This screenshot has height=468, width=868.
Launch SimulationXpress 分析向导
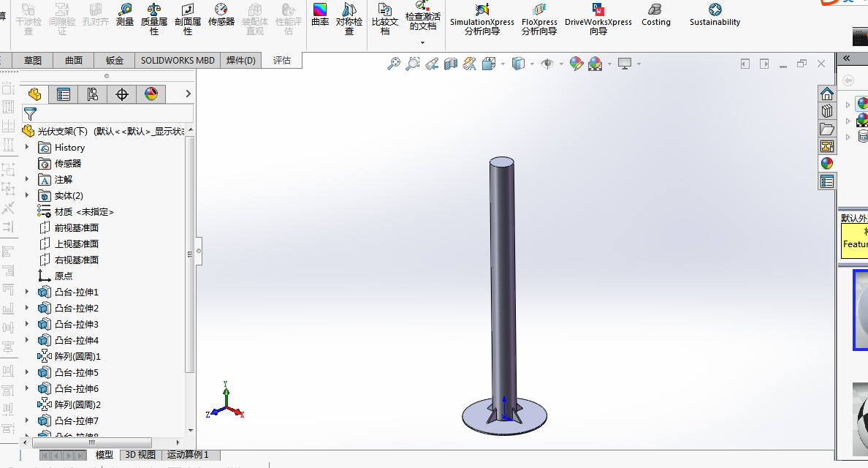pos(482,19)
